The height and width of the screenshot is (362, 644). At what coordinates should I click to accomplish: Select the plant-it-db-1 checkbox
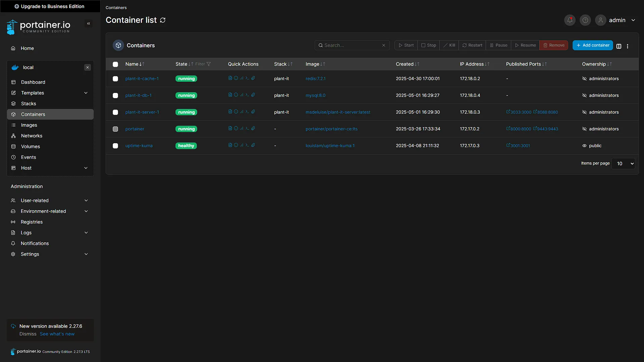[115, 96]
